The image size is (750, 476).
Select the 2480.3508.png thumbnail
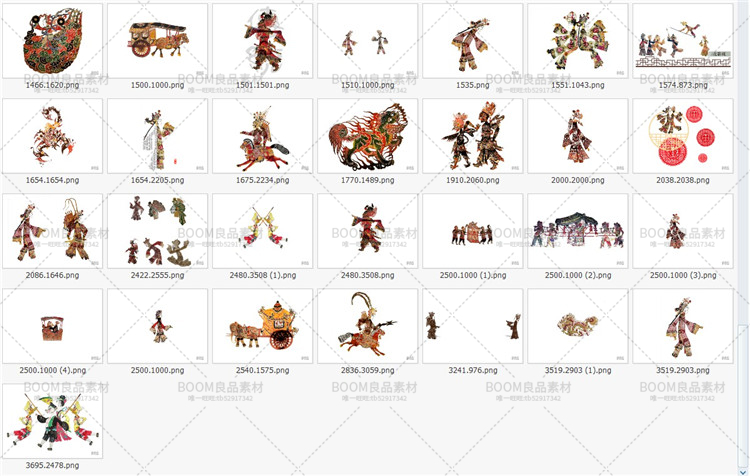367,231
